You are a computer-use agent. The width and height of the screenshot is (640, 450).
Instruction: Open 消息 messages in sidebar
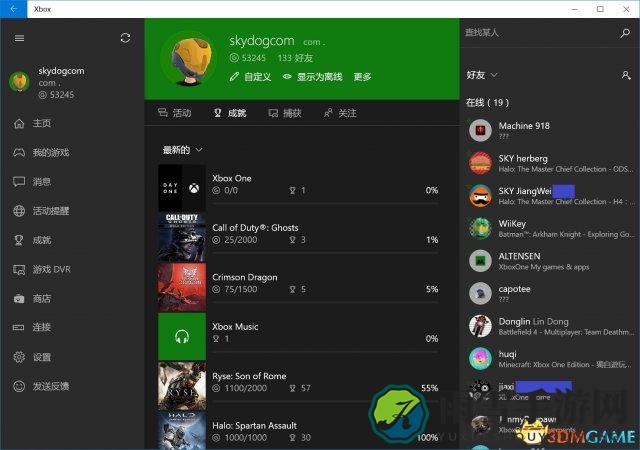click(42, 182)
